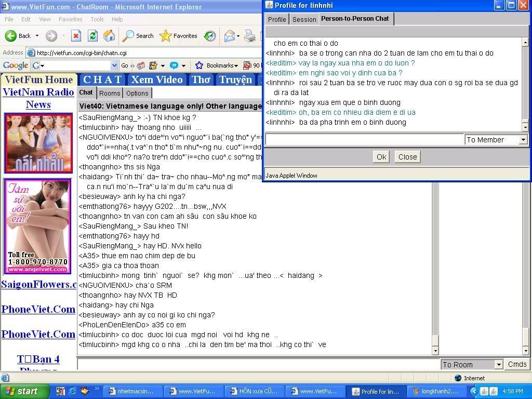Image resolution: width=532 pixels, height=399 pixels.
Task: Open the File menu
Action: coord(9,19)
